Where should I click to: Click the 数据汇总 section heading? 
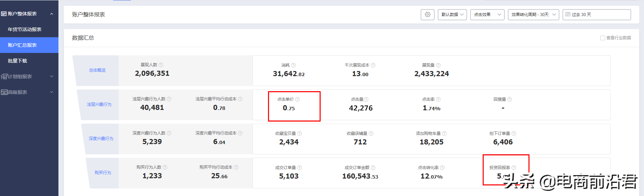(x=83, y=38)
